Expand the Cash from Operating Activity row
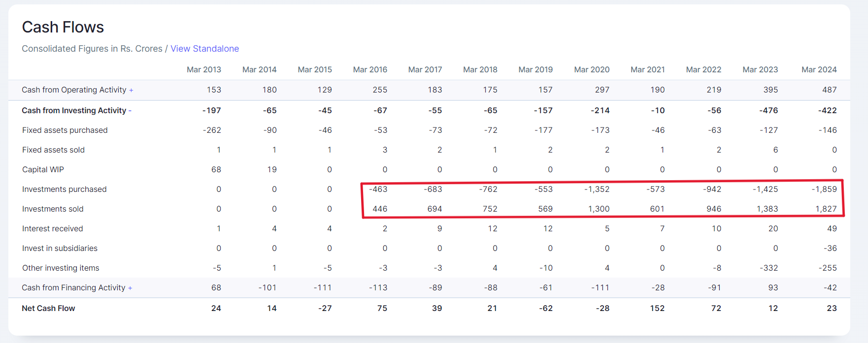The height and width of the screenshot is (343, 868). (x=77, y=90)
